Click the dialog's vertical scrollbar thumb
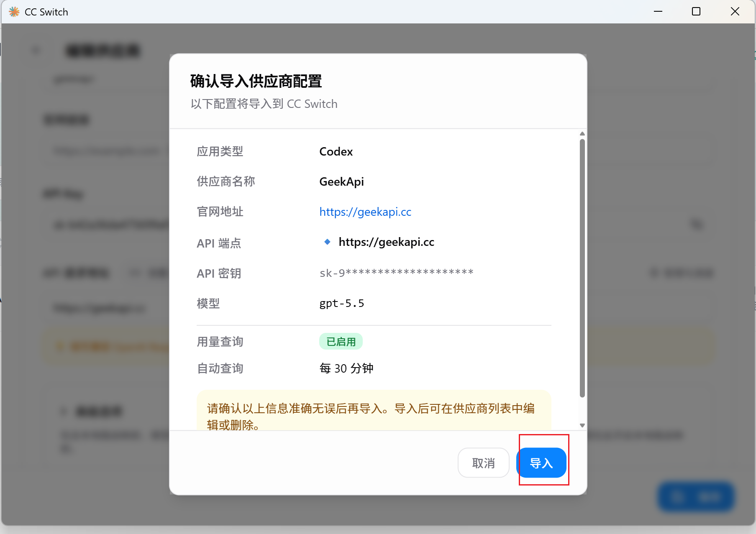This screenshot has height=534, width=756. pyautogui.click(x=582, y=268)
